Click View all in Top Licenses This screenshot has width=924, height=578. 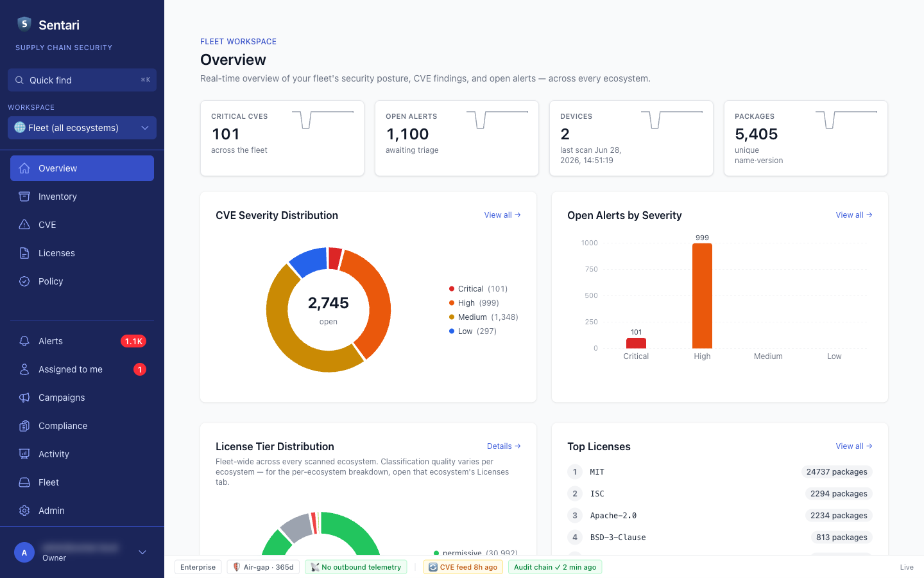[854, 446]
